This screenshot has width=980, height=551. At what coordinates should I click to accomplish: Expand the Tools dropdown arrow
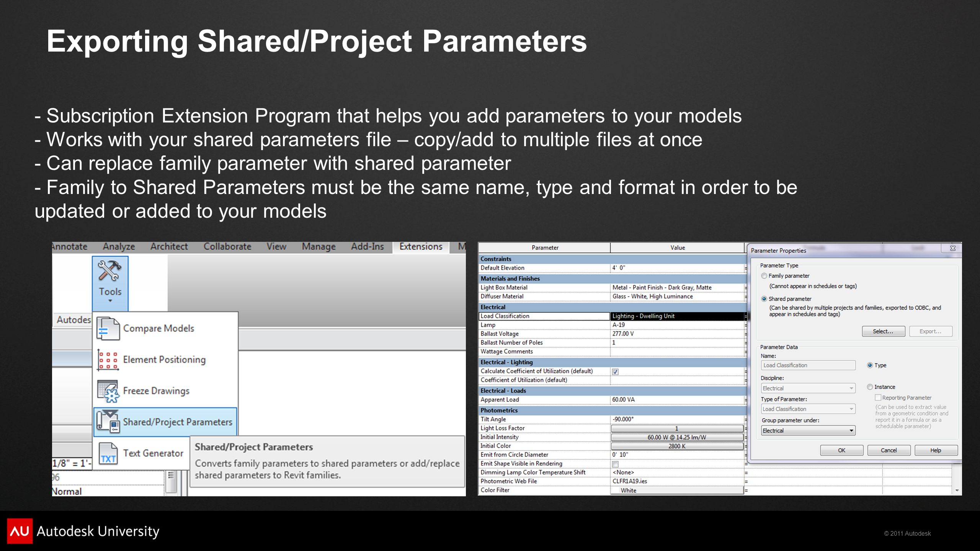coord(110,301)
